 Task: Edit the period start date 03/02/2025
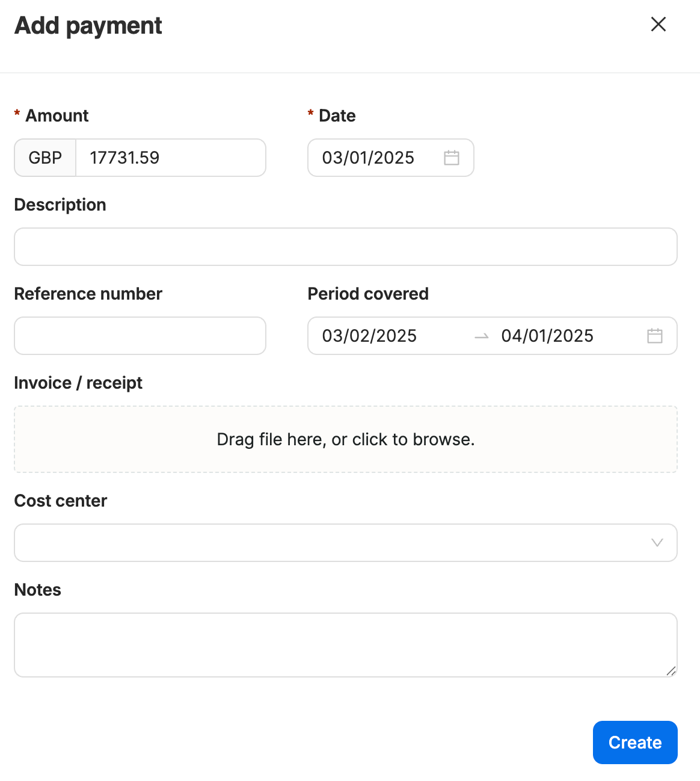(369, 336)
